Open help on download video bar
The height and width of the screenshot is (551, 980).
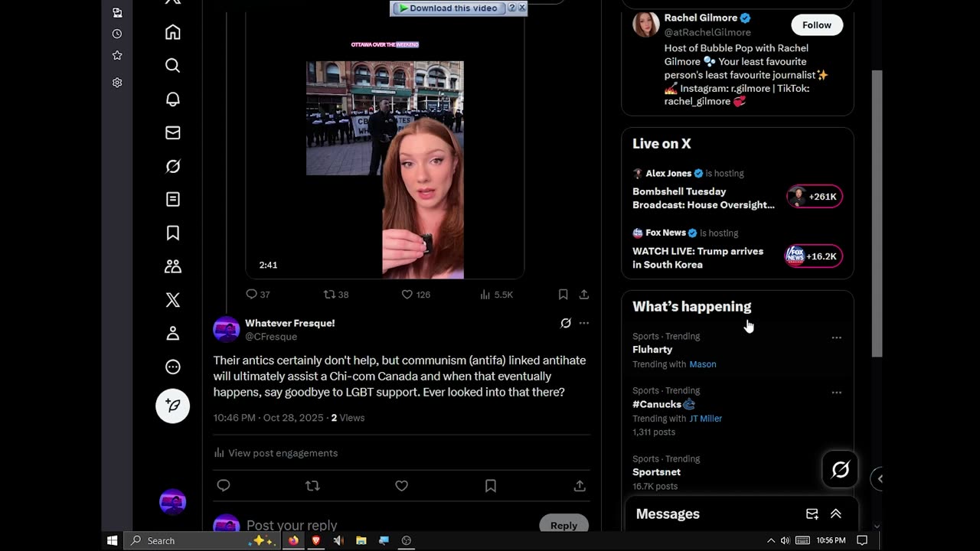pos(512,8)
